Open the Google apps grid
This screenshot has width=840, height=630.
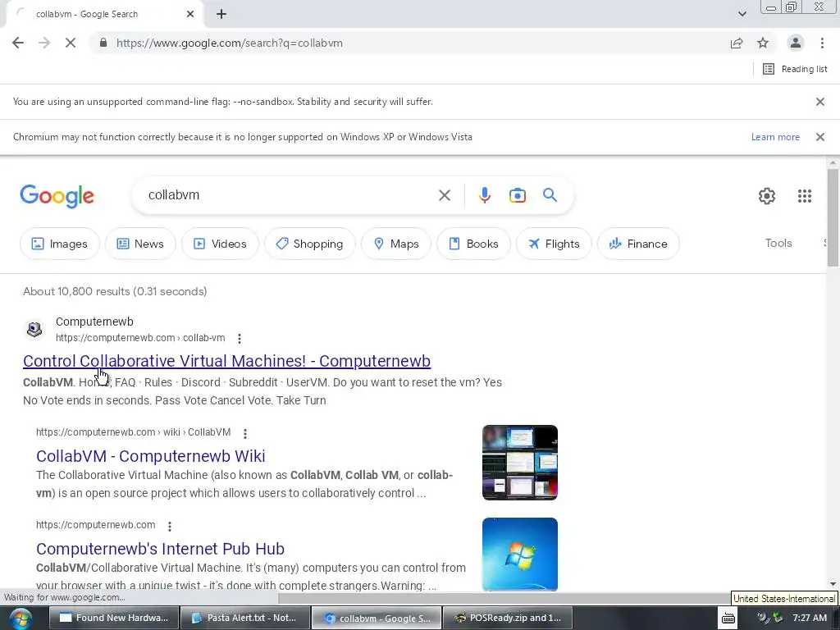point(805,196)
